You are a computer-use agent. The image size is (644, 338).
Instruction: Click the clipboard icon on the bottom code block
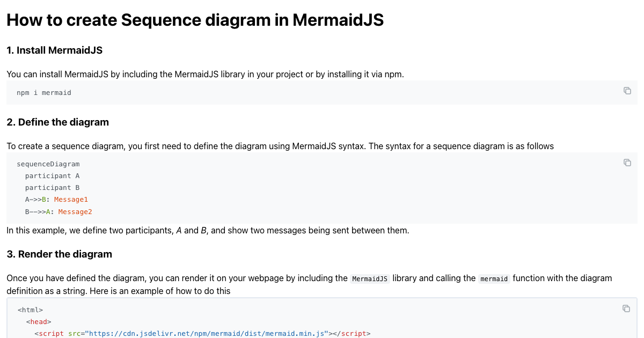coord(626,308)
